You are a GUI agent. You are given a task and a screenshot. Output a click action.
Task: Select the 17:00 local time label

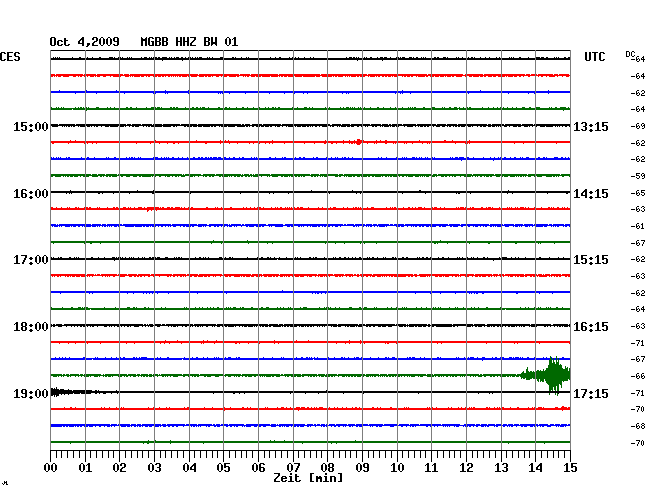click(x=31, y=260)
